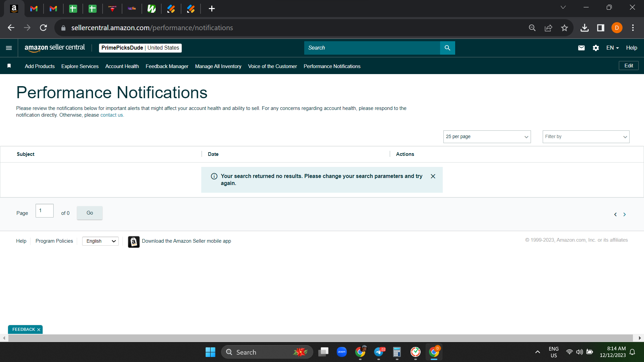The image size is (644, 362).
Task: Open the EN language dropdown
Action: (x=612, y=48)
